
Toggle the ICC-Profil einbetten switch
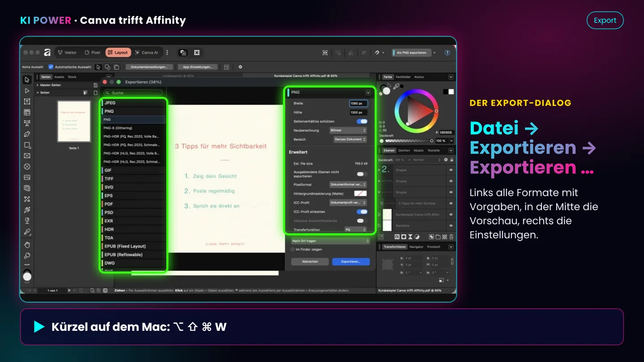(362, 212)
